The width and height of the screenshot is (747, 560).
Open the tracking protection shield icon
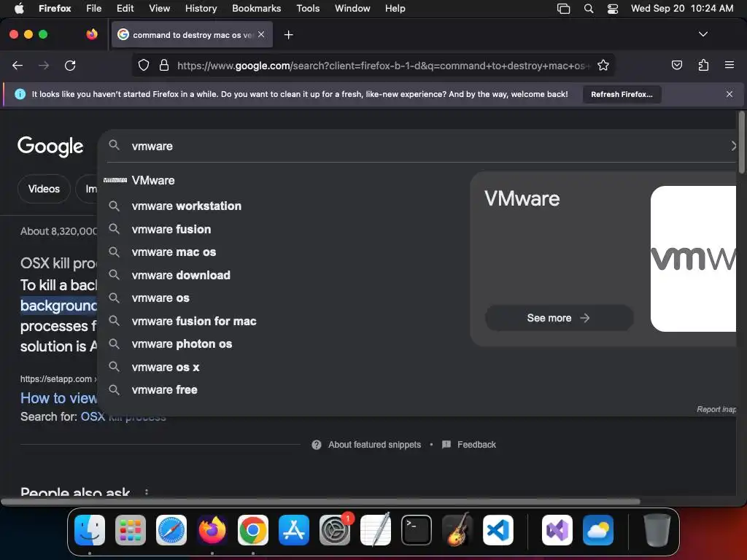pyautogui.click(x=144, y=65)
